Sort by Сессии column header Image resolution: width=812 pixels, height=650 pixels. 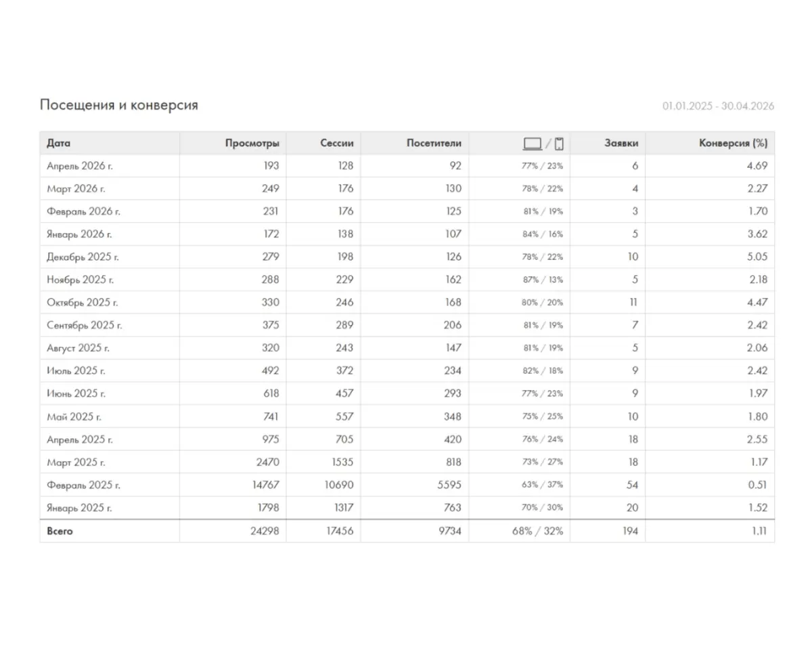[x=337, y=144]
